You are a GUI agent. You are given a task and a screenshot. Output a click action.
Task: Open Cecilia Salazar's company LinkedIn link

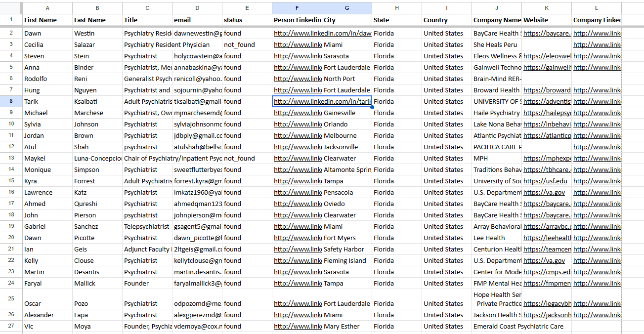click(x=597, y=45)
